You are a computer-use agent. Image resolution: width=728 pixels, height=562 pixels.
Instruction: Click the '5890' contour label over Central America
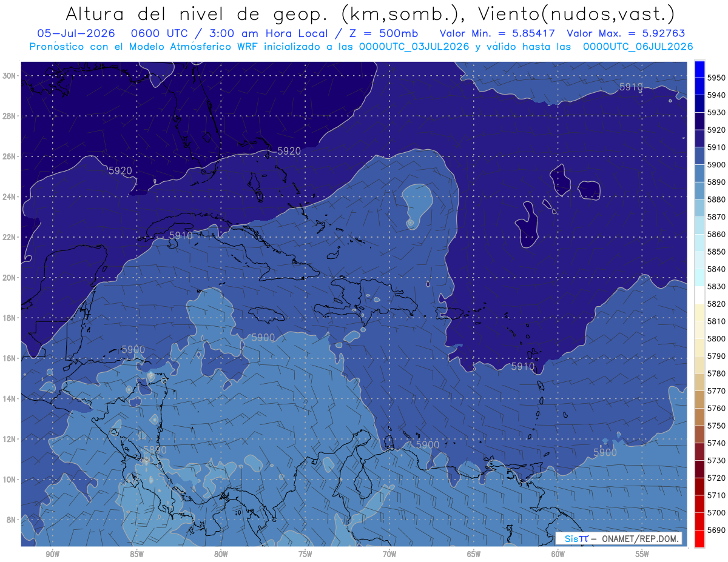[155, 450]
